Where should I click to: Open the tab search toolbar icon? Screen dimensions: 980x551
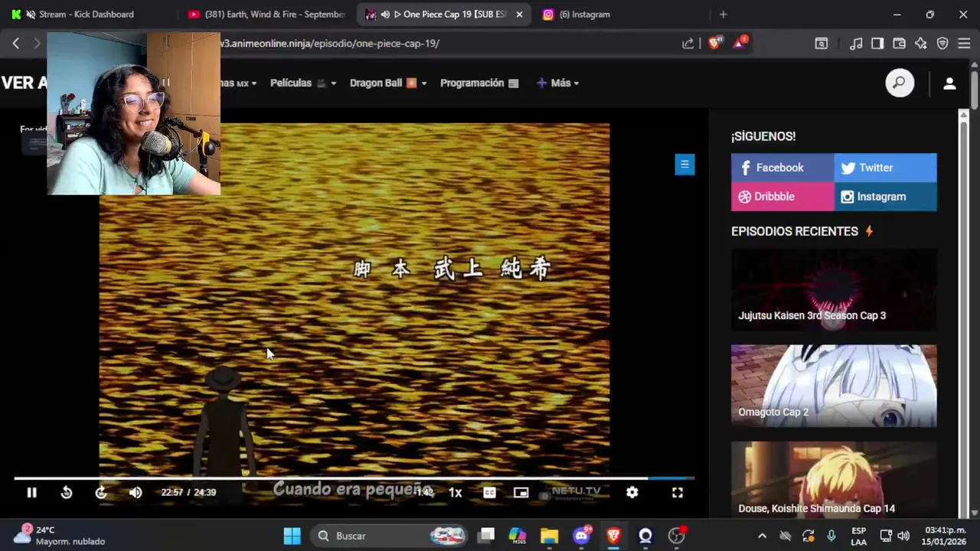[x=821, y=44]
